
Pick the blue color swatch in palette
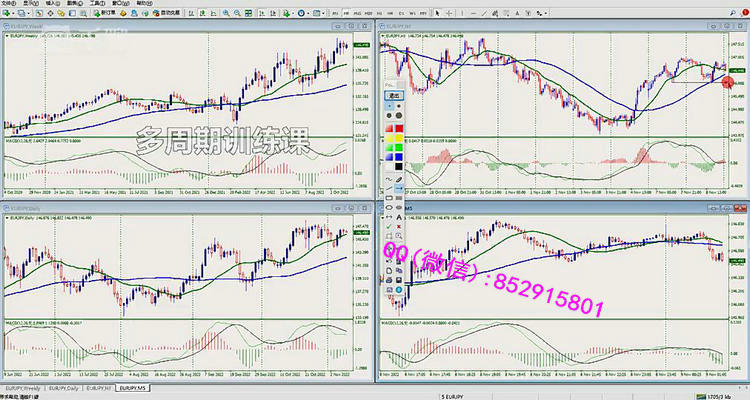399,155
